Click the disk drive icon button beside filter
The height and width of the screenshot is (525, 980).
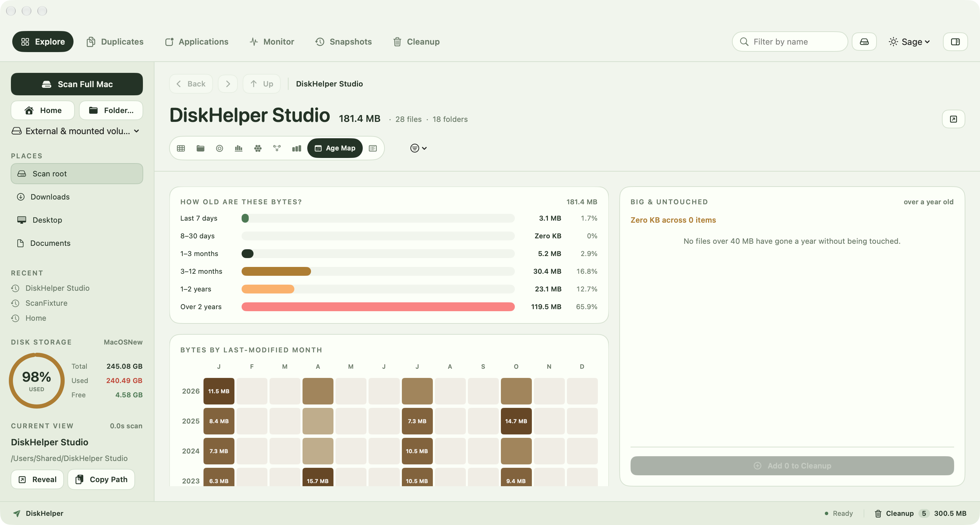pyautogui.click(x=864, y=42)
